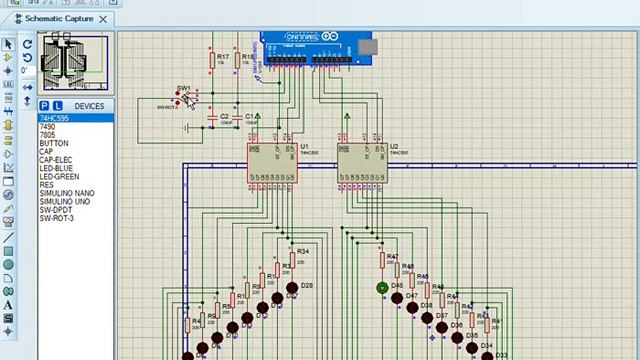
Task: Select the Wire Label Mode tool
Action: point(8,84)
